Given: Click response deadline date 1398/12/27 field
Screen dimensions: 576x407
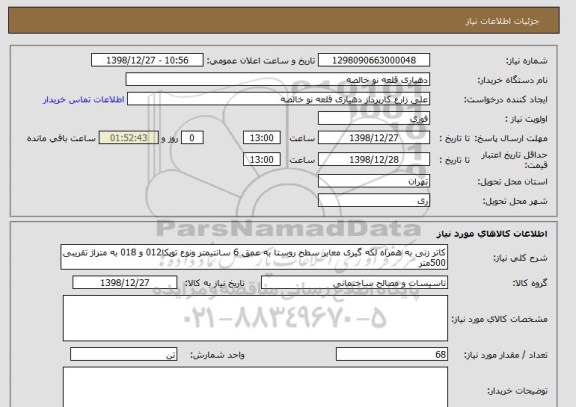Looking at the screenshot, I should point(374,138).
